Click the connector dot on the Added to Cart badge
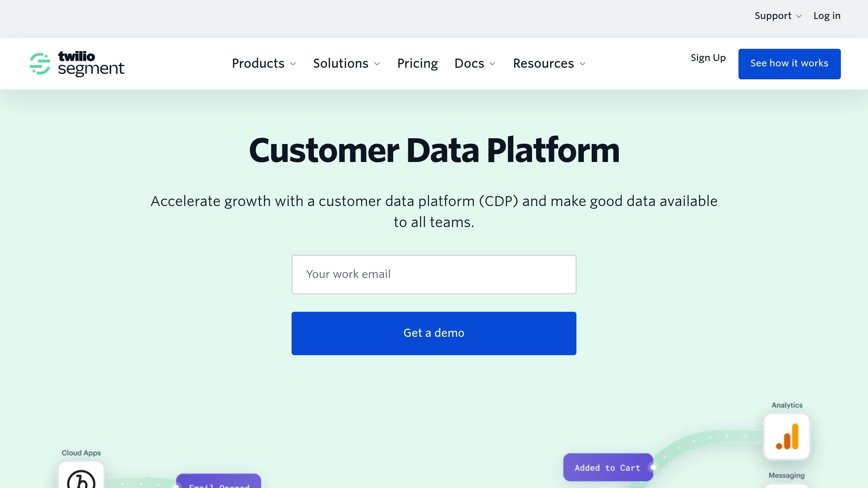The height and width of the screenshot is (488, 868). point(653,467)
